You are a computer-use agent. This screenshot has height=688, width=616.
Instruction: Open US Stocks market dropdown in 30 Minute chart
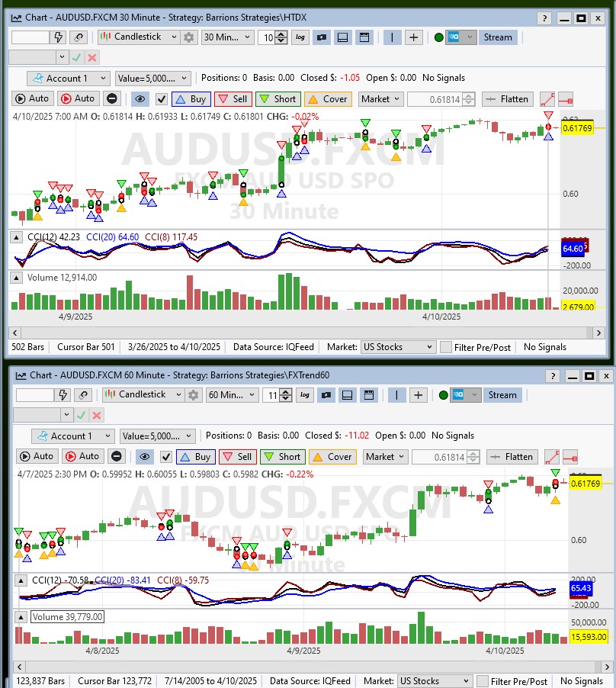[x=398, y=347]
